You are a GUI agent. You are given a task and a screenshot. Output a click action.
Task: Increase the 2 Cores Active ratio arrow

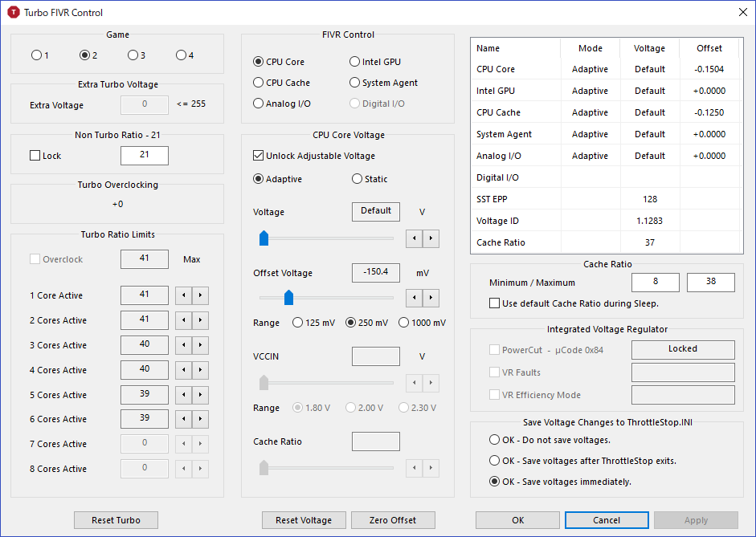click(200, 320)
